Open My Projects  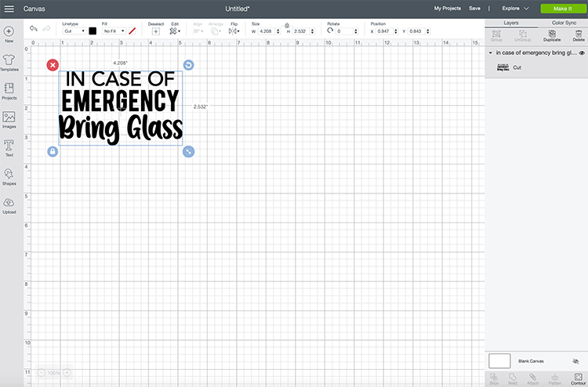[x=448, y=9]
